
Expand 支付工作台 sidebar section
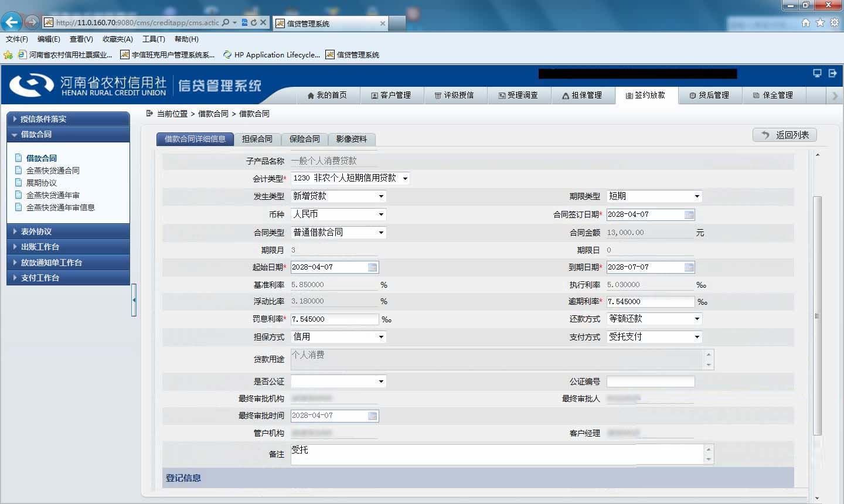(68, 278)
